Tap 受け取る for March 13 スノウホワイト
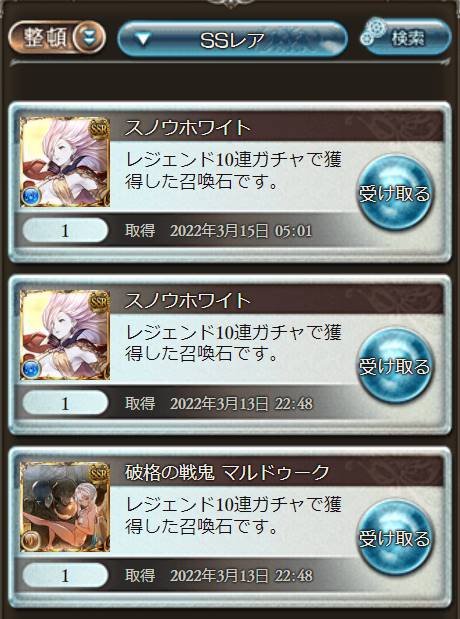This screenshot has height=619, width=460. click(x=394, y=366)
